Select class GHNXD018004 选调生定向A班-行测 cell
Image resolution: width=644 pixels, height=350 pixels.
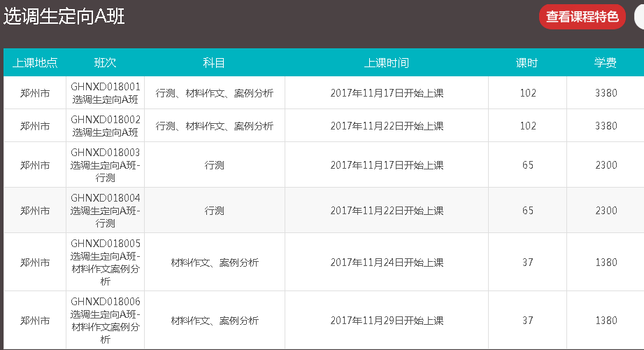105,211
